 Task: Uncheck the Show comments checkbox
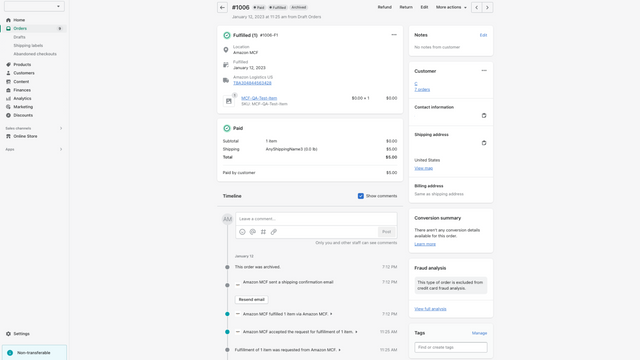tap(361, 196)
